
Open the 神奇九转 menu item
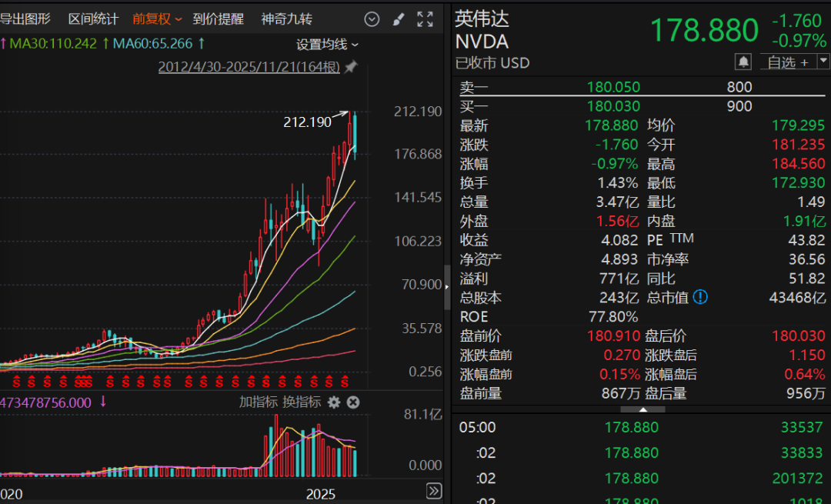(x=286, y=19)
